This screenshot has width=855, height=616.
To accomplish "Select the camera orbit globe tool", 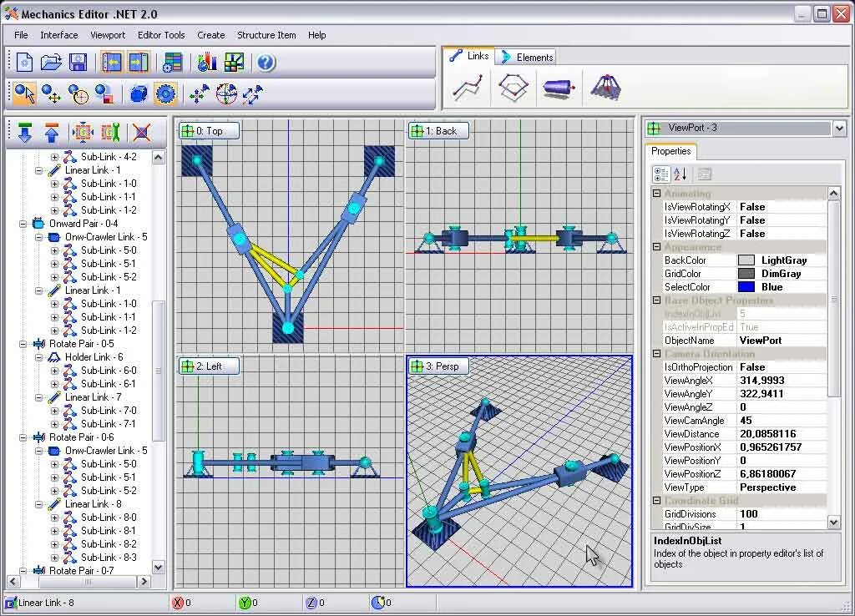I will (x=226, y=93).
